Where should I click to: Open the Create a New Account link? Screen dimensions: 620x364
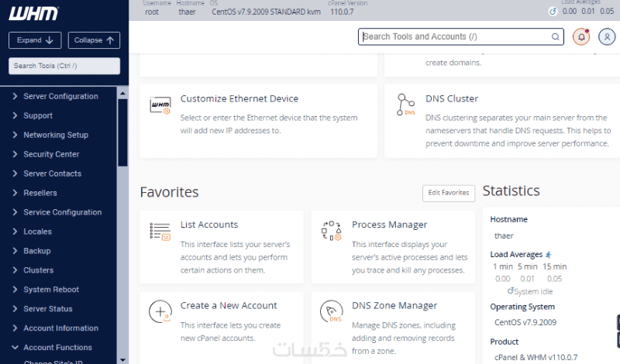pos(229,305)
